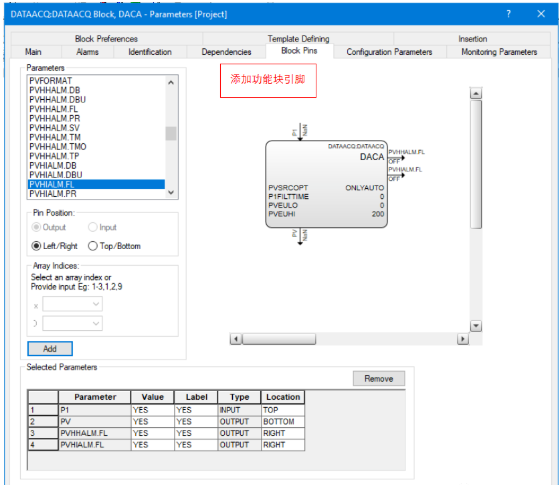
Task: Click the block preview scroll-down arrow
Action: tap(476, 326)
